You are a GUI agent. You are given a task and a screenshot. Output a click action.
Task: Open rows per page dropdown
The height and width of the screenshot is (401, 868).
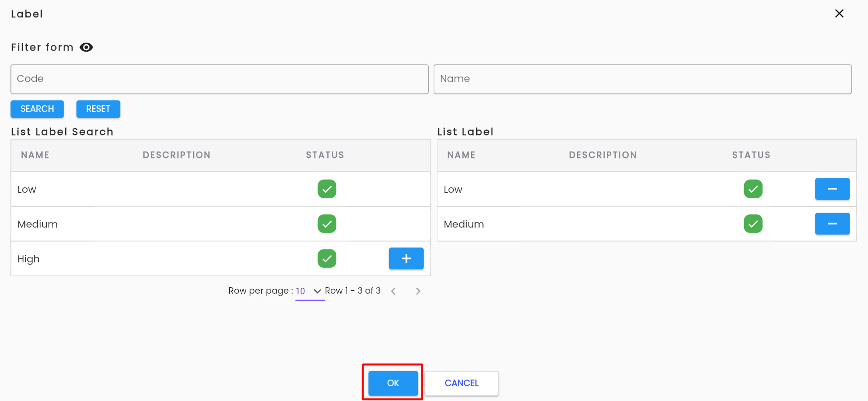click(x=309, y=291)
